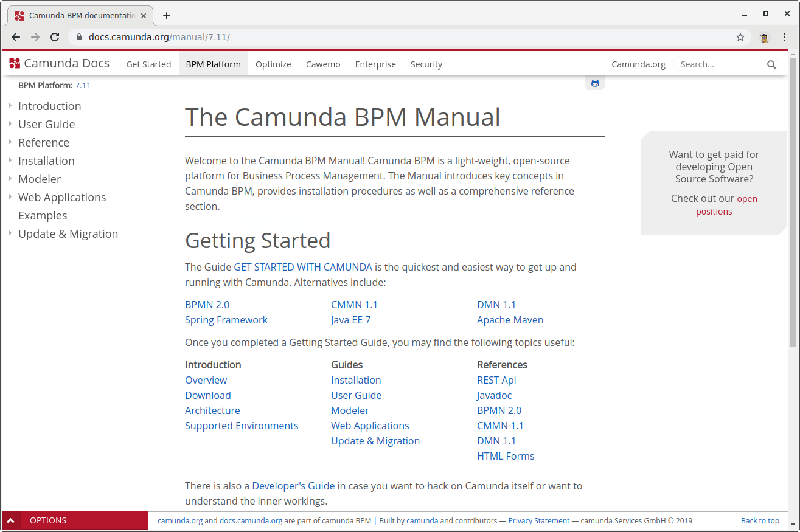
Task: Select the Get Started nav item
Action: pyautogui.click(x=148, y=64)
